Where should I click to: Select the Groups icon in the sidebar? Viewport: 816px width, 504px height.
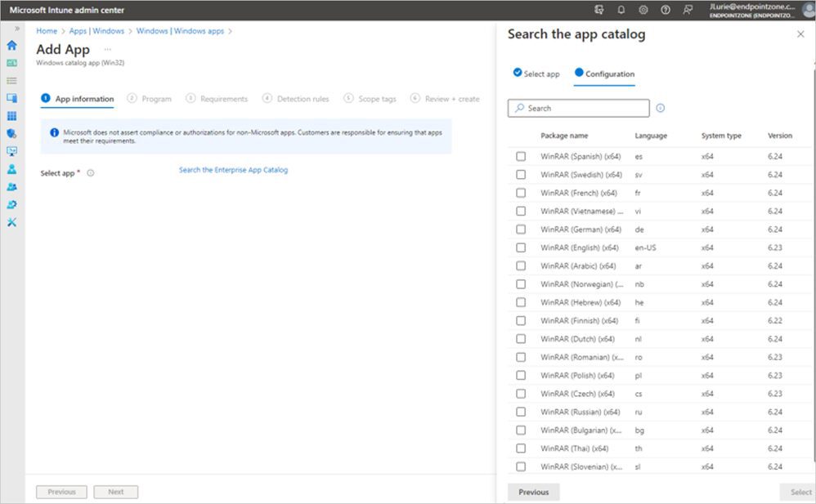(11, 186)
